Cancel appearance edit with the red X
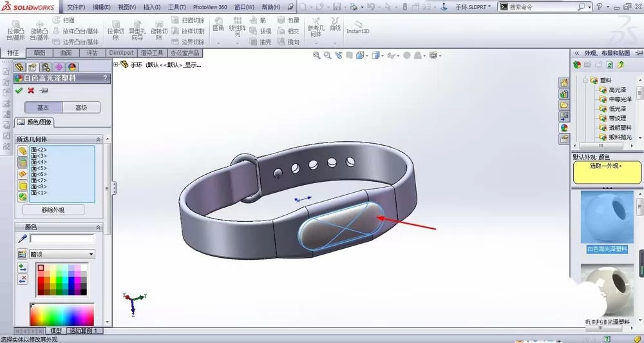 [x=31, y=90]
